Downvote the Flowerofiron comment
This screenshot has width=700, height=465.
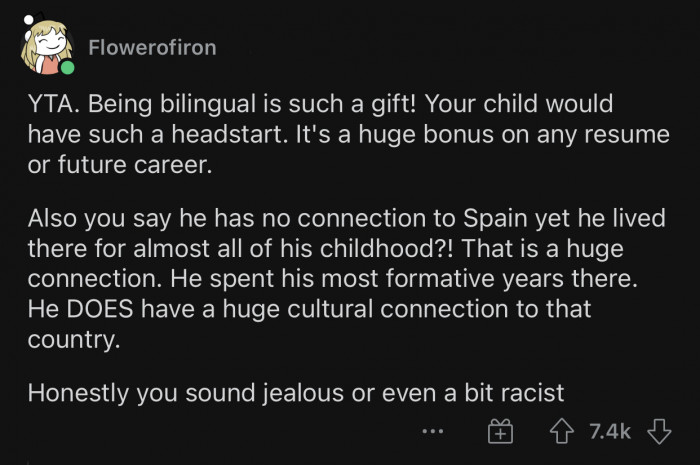click(x=659, y=431)
